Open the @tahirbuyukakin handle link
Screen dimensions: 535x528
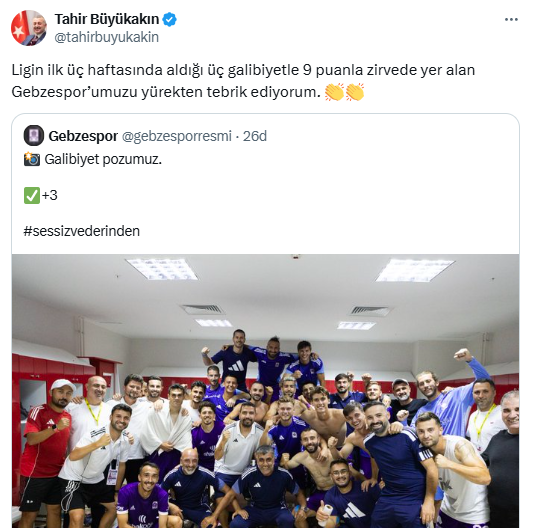point(106,37)
